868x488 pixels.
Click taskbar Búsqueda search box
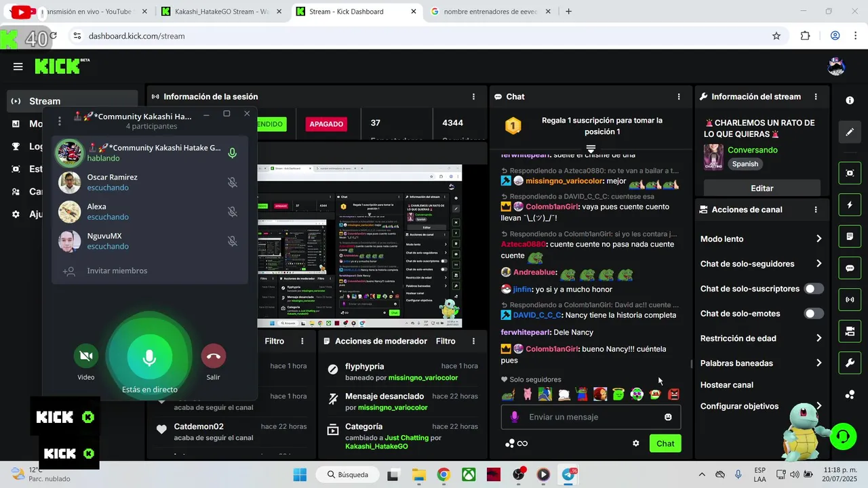point(347,474)
